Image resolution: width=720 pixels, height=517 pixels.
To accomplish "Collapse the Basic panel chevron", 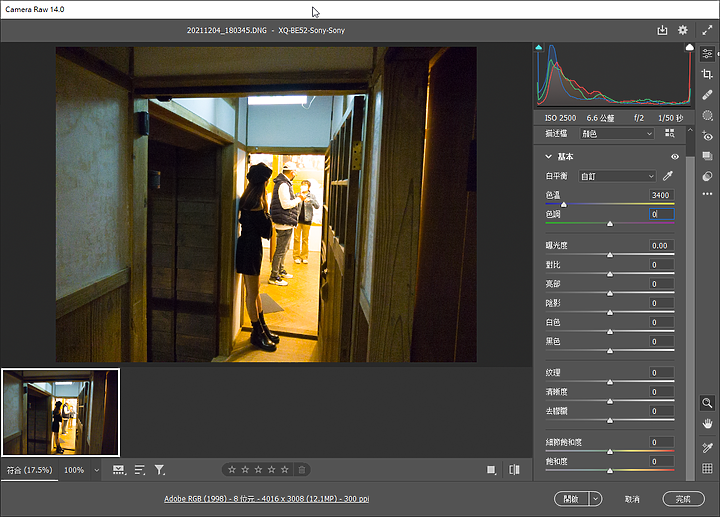I will pos(548,157).
